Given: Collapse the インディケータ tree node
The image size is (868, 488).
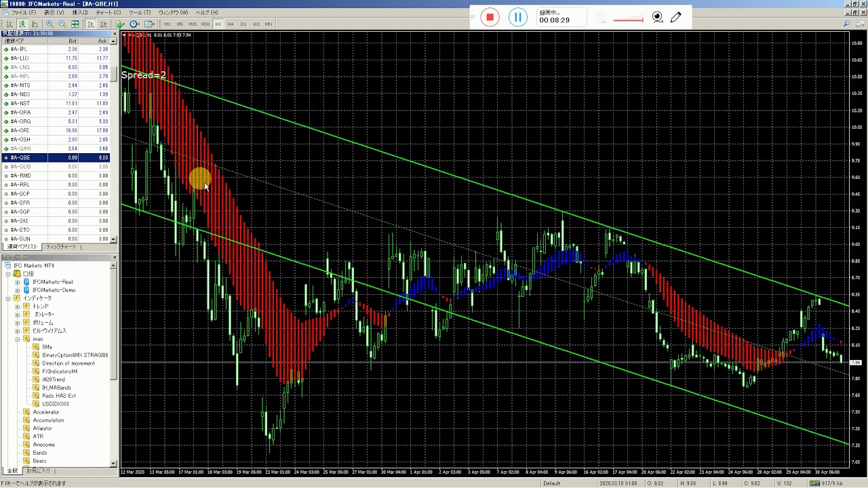Looking at the screenshot, I should pyautogui.click(x=9, y=298).
